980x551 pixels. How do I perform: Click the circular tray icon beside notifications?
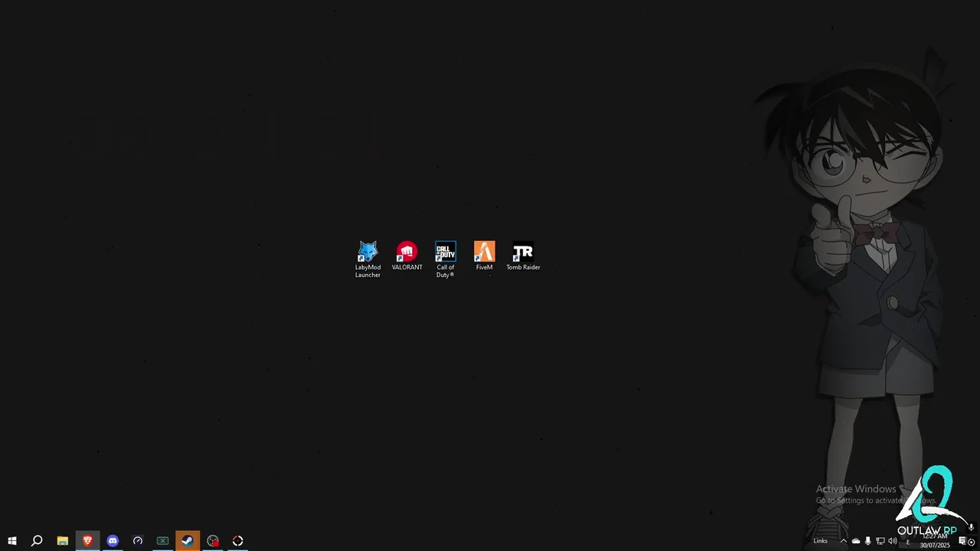972,542
